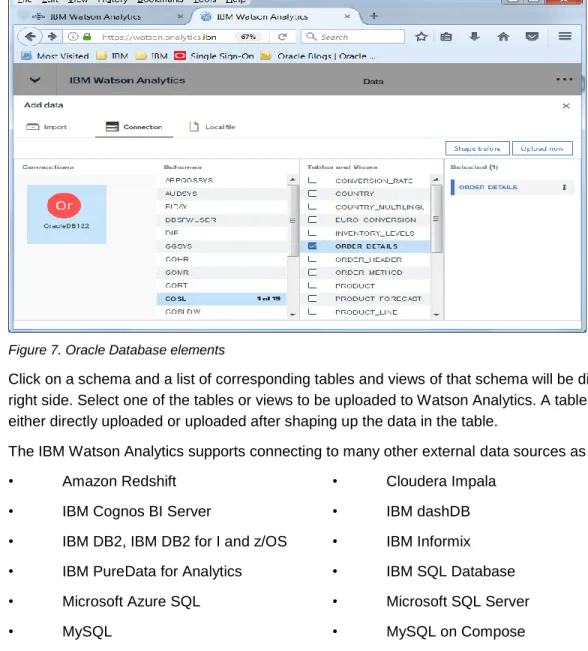Select the APPQOSSYS schema
Screen dimensions: 588x651
coord(222,180)
